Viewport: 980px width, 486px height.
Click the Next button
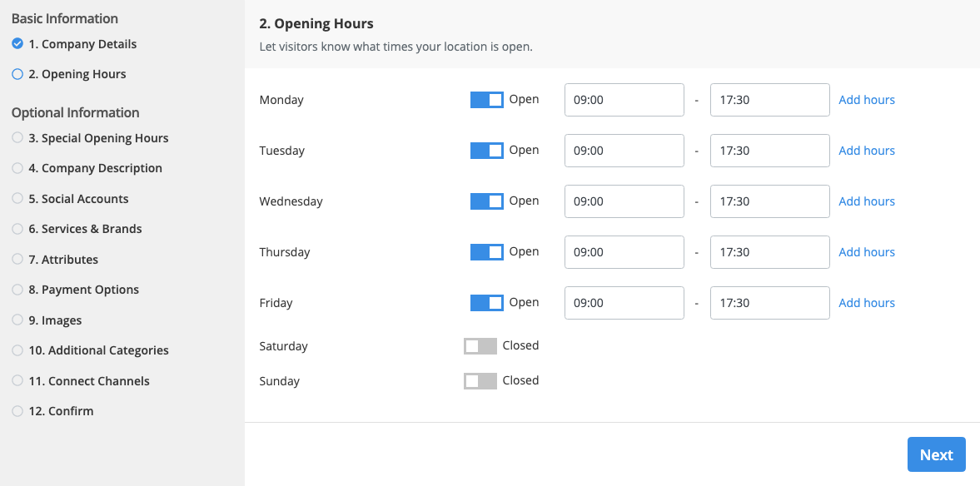[x=936, y=454]
